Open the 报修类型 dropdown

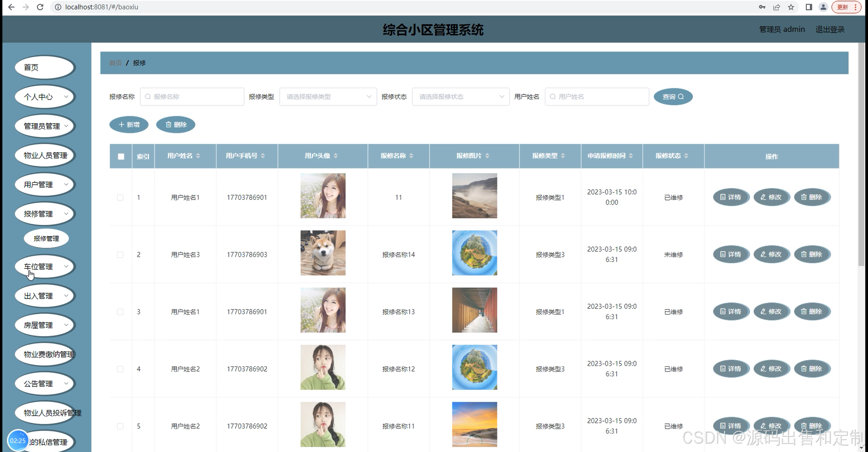pos(328,97)
